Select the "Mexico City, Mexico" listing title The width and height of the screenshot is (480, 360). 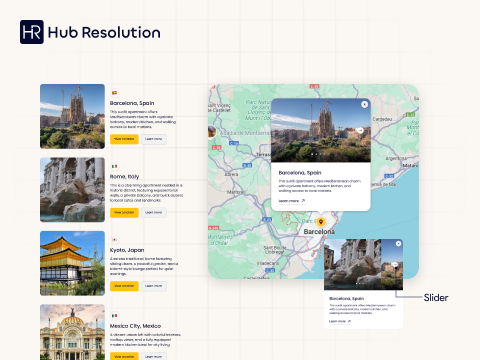point(135,326)
